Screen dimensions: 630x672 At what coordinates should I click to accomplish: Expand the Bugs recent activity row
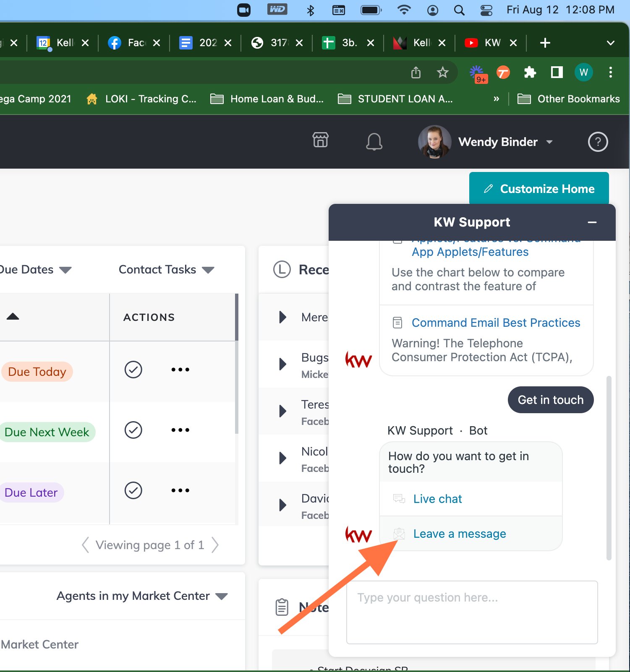tap(282, 364)
